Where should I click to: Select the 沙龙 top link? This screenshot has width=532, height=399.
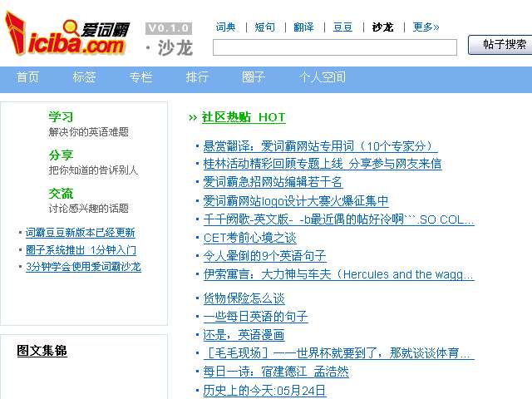point(382,27)
